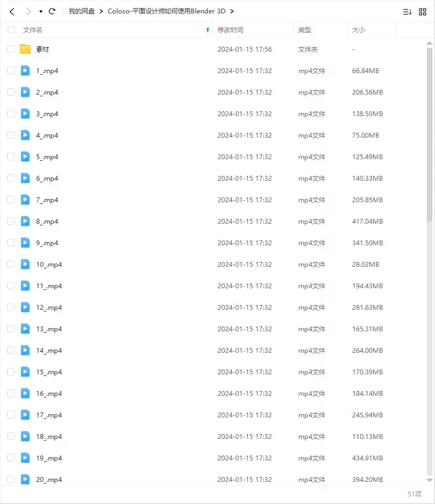Click the 类型 column header
Image resolution: width=435 pixels, height=504 pixels.
click(x=305, y=30)
